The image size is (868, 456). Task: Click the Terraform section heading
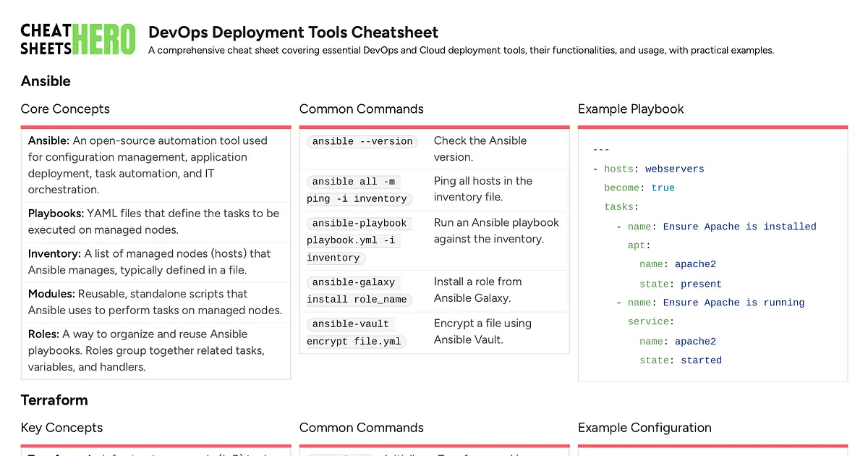pos(54,400)
